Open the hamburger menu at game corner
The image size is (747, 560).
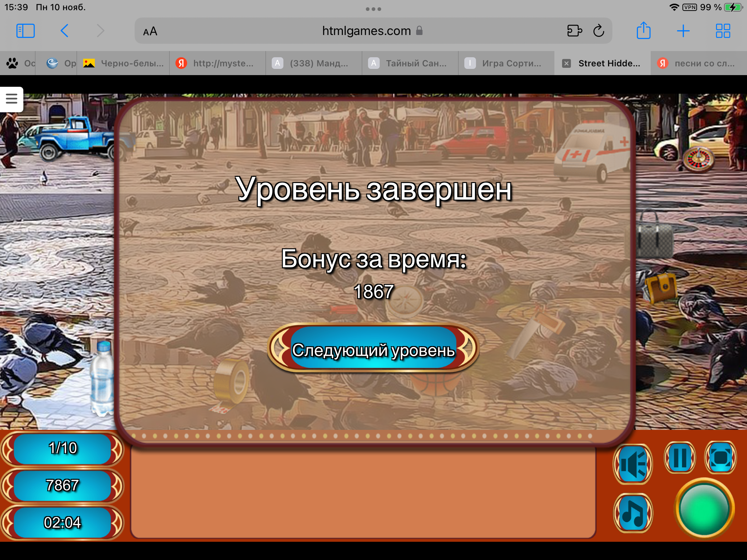pos(11,99)
